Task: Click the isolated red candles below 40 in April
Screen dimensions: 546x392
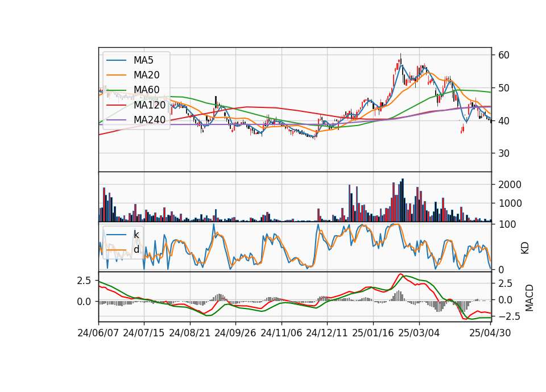Action: coord(462,130)
